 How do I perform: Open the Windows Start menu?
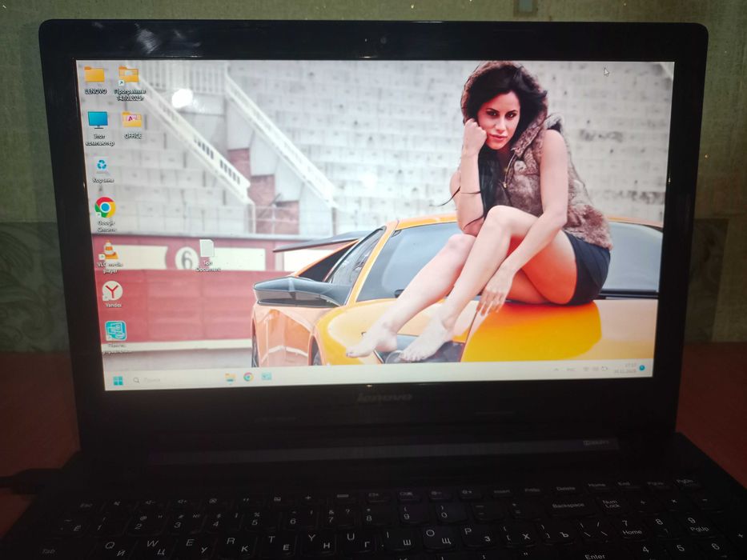click(x=118, y=380)
